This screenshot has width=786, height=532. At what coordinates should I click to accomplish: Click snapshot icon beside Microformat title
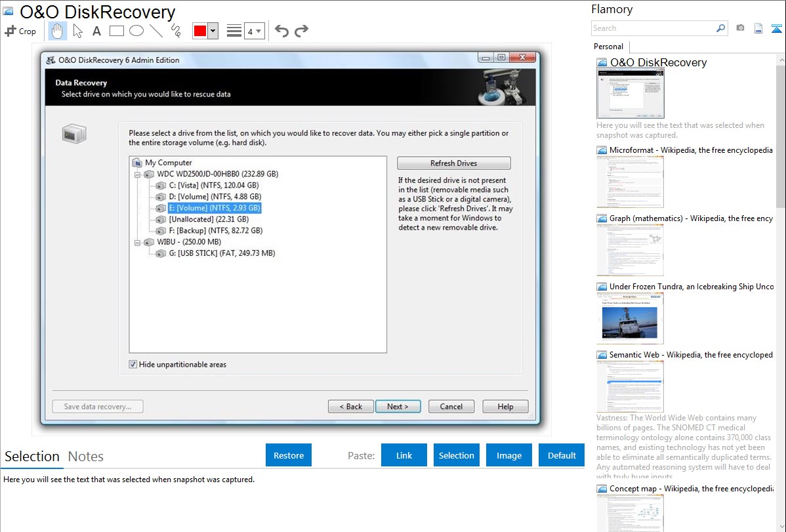click(602, 150)
